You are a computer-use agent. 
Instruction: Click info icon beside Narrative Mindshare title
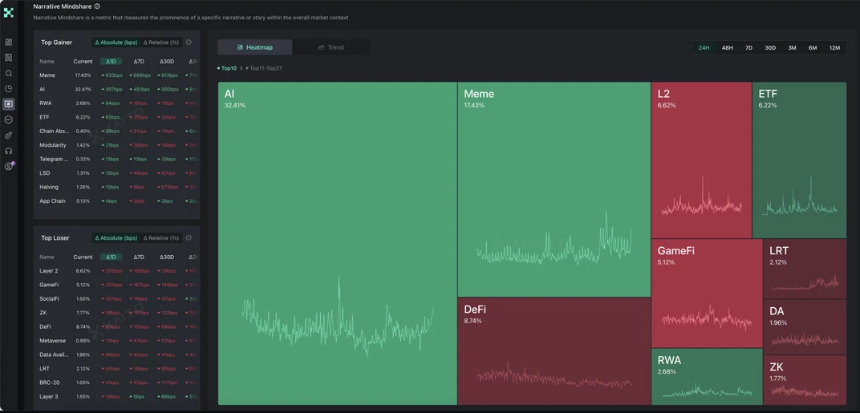point(97,7)
